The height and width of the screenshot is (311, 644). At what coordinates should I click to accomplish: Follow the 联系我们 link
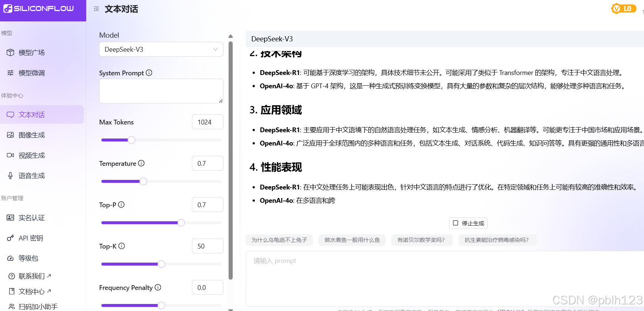tap(35, 276)
